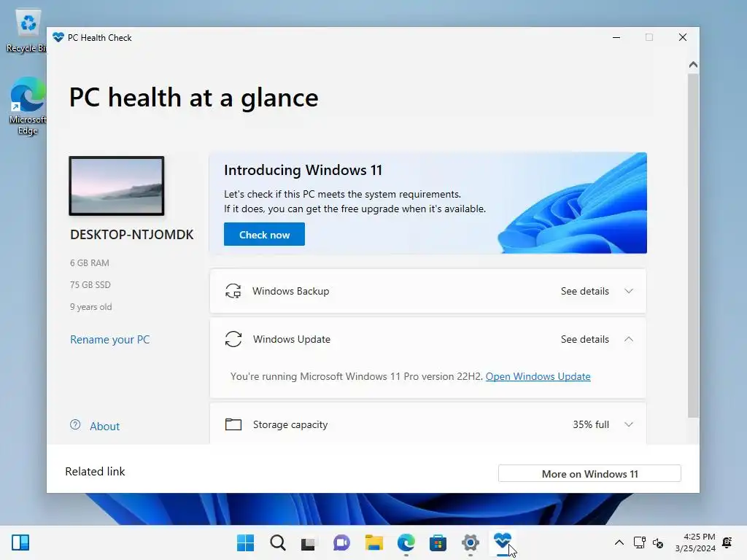Screen dimensions: 747x560
Task: Click the 9 years old text
Action: [x=91, y=307]
